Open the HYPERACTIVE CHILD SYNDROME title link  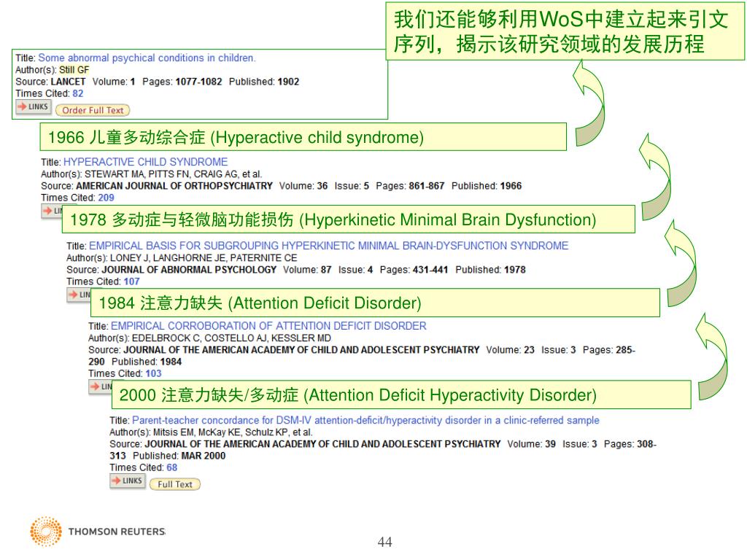[145, 162]
